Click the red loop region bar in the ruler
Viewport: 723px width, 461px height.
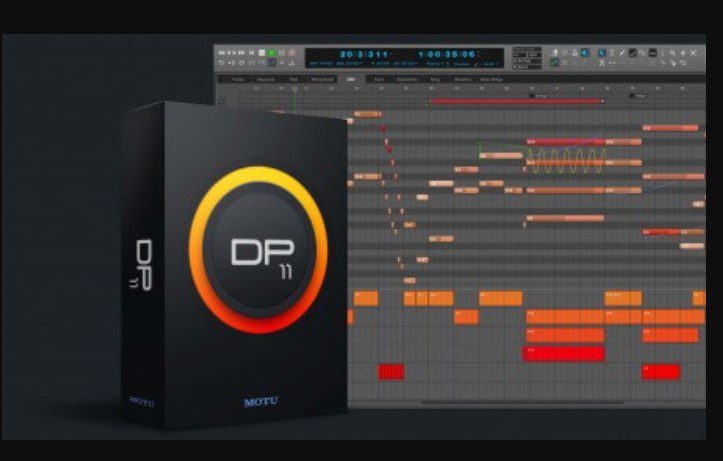coord(516,101)
